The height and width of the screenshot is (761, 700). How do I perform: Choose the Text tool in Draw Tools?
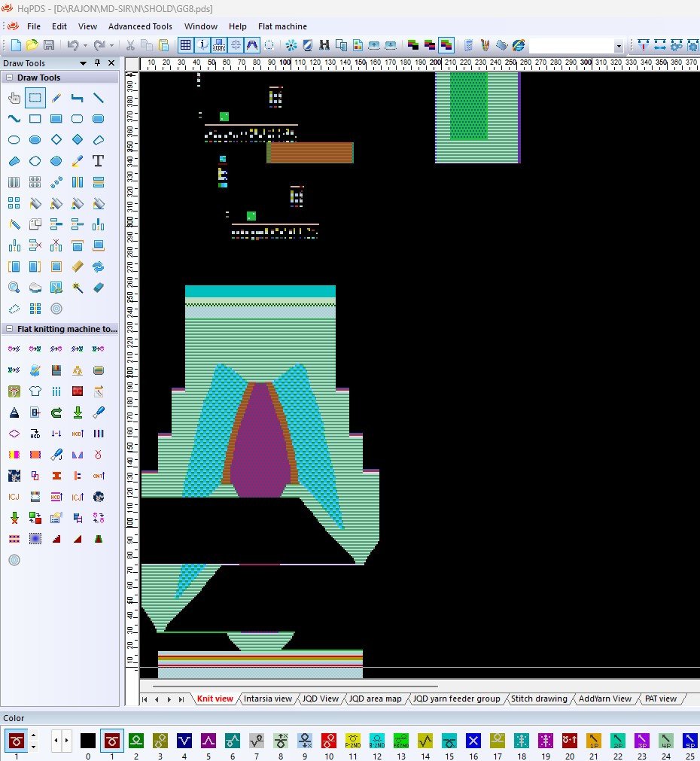click(98, 161)
